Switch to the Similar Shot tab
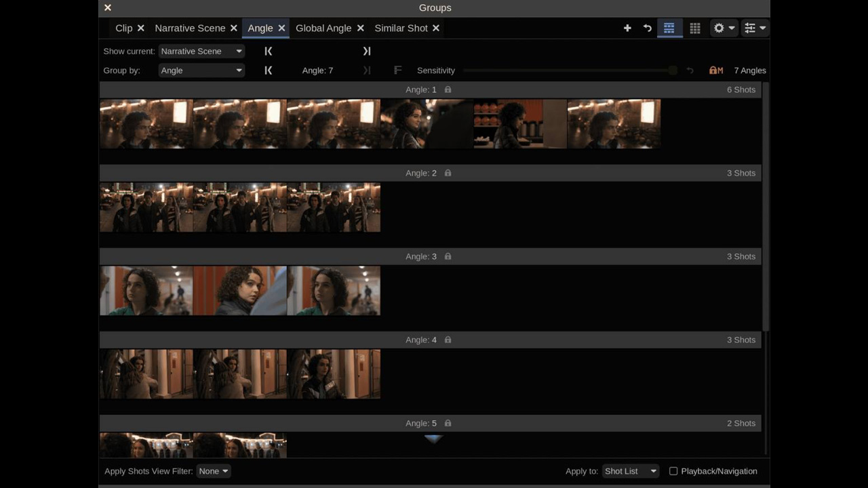 coord(401,28)
